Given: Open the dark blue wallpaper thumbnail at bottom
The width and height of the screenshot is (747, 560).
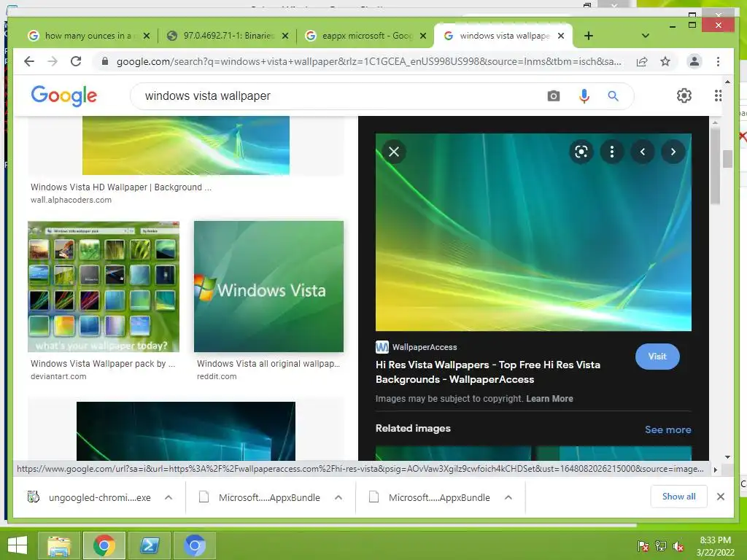Looking at the screenshot, I should click(x=186, y=431).
